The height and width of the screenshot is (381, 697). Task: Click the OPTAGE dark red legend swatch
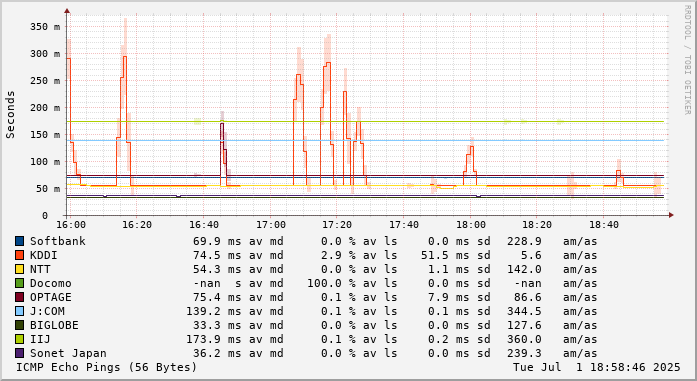coord(20,297)
